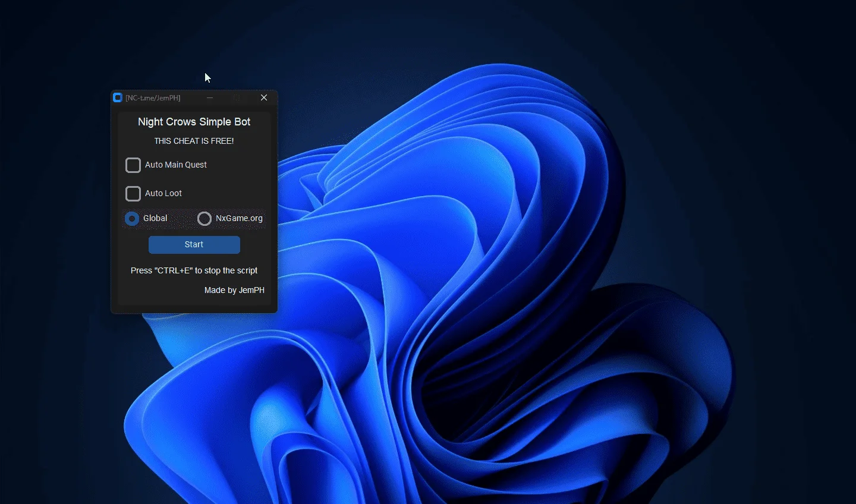The image size is (856, 504).
Task: Close the Night Crows bot window
Action: point(264,98)
